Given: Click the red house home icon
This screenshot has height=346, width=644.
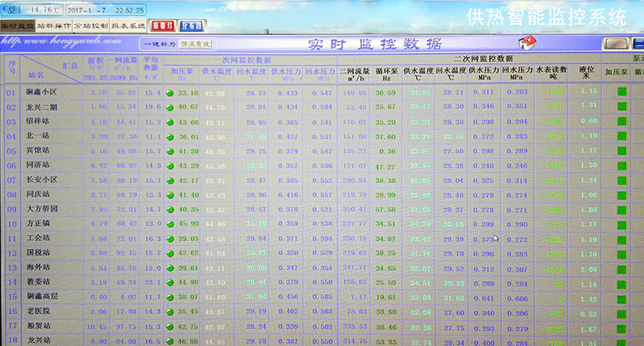Looking at the screenshot, I should (x=528, y=42).
